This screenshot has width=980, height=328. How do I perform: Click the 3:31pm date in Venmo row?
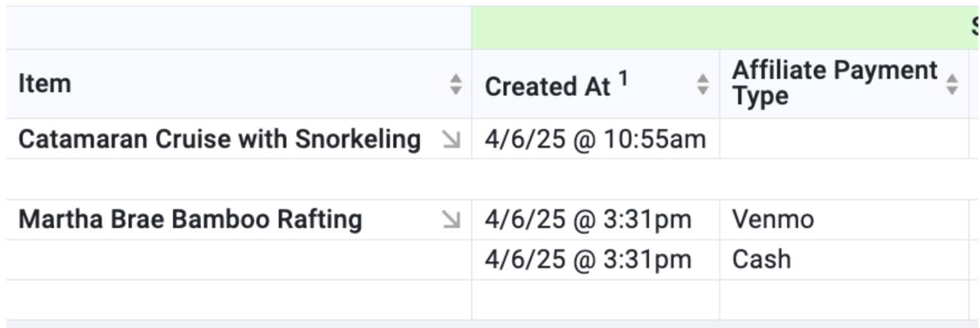588,220
